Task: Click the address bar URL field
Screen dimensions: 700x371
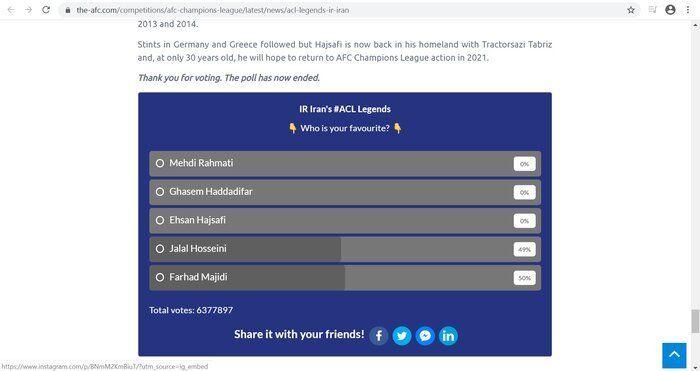Action: [x=348, y=10]
